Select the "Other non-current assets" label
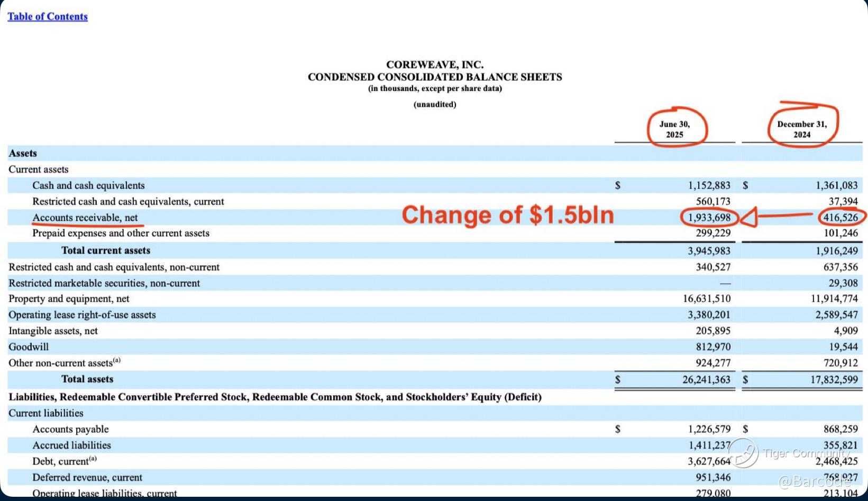Screen dimensions: 868x501 [65, 363]
